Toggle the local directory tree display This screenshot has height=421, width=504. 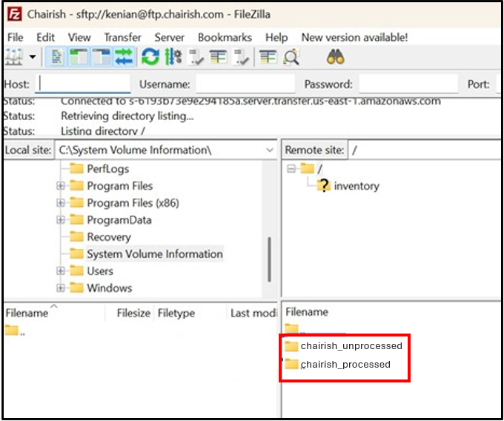(x=79, y=57)
